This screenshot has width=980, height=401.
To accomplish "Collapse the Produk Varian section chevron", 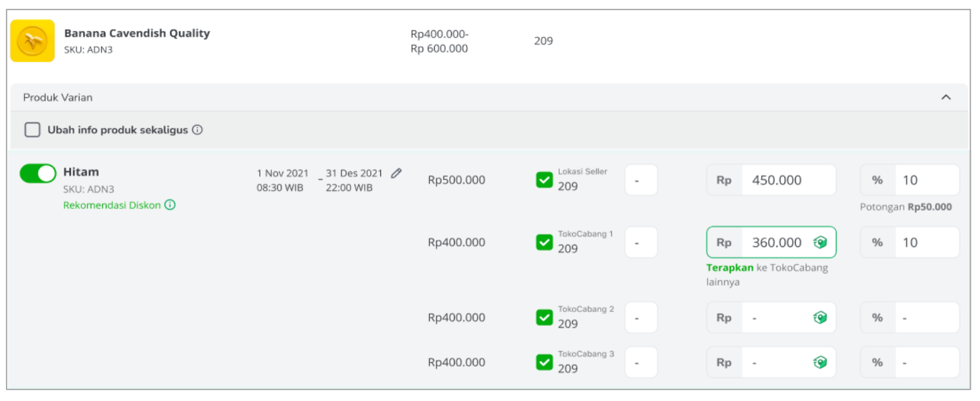I will [946, 97].
